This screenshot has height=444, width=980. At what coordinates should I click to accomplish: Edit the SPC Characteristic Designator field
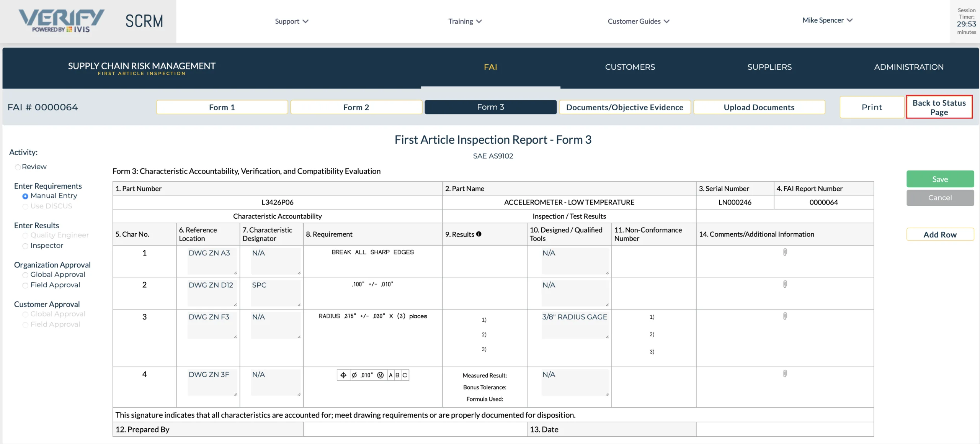[276, 293]
